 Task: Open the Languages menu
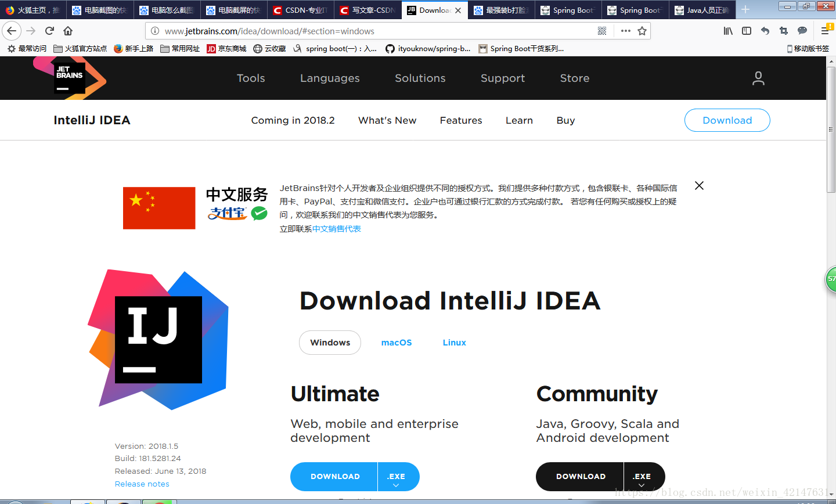[x=330, y=78]
